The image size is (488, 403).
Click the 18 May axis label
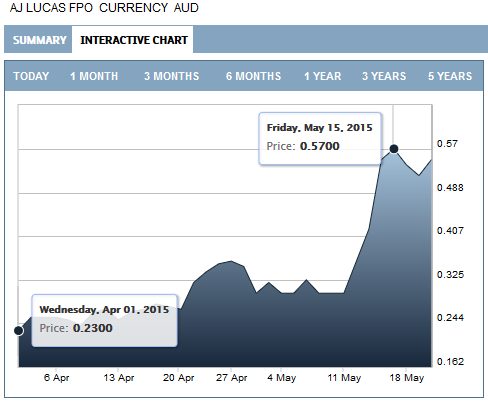(407, 378)
